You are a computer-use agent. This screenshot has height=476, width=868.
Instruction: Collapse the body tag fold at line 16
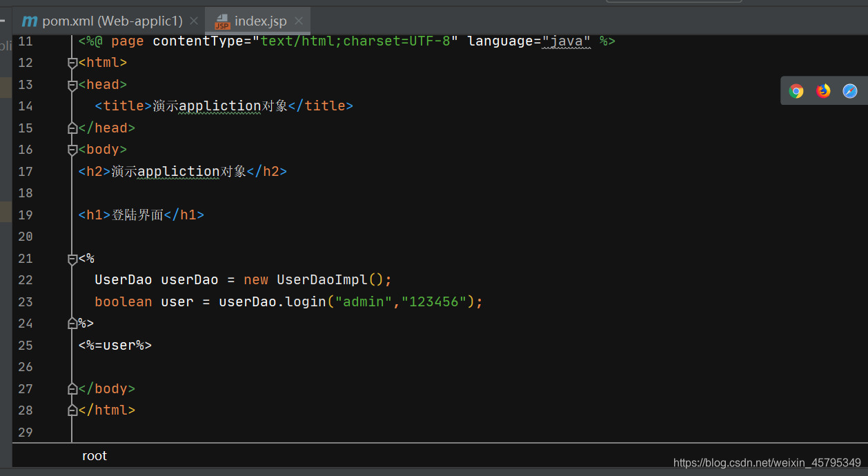[72, 150]
